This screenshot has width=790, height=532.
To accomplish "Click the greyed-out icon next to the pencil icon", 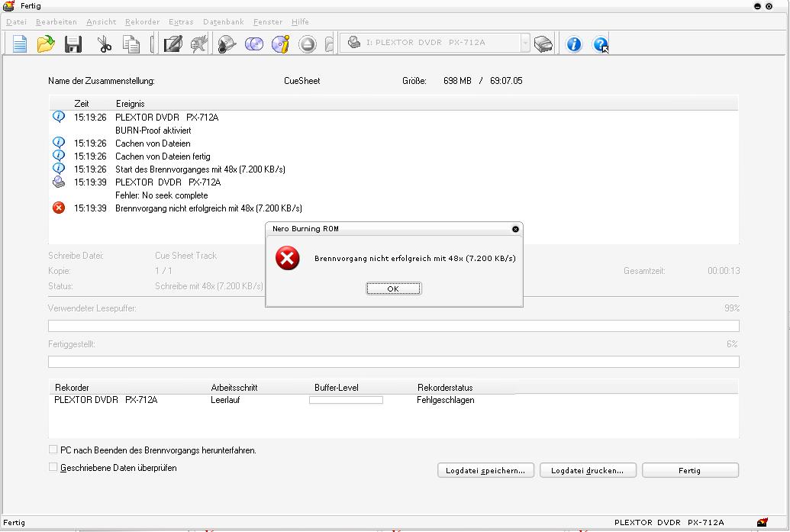I will (199, 44).
